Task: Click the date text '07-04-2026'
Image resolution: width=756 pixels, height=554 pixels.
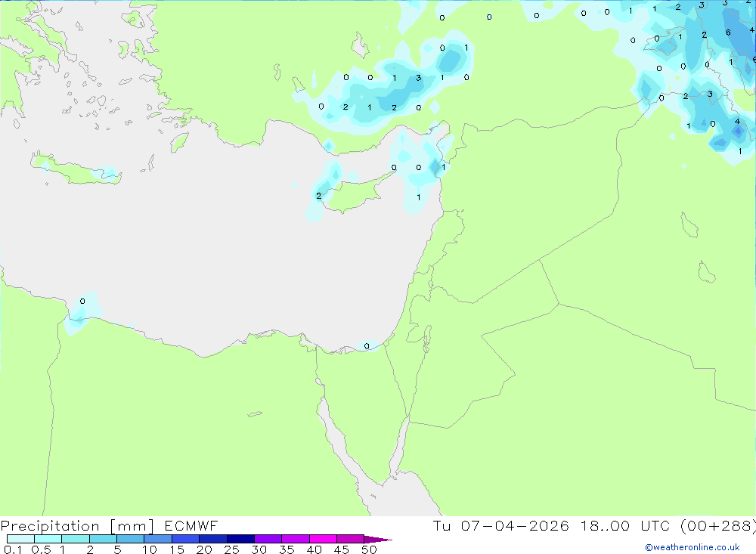Action: coord(515,525)
